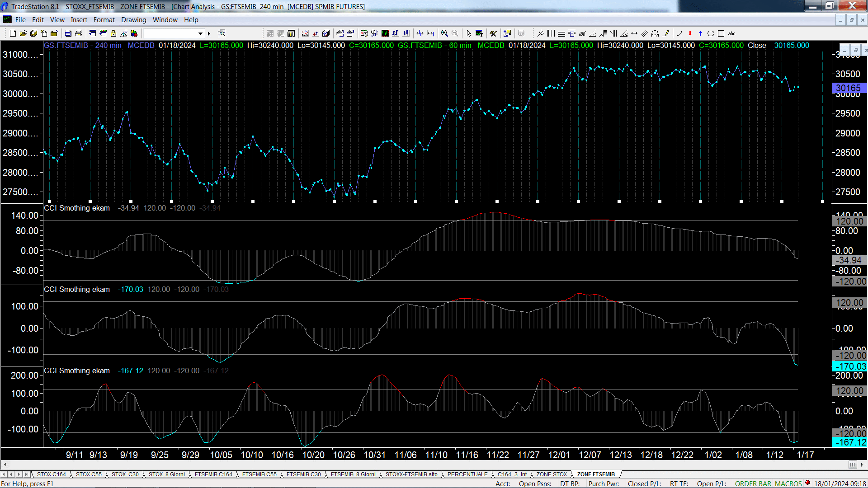Switch to the STOX C164 tab

[x=51, y=474]
